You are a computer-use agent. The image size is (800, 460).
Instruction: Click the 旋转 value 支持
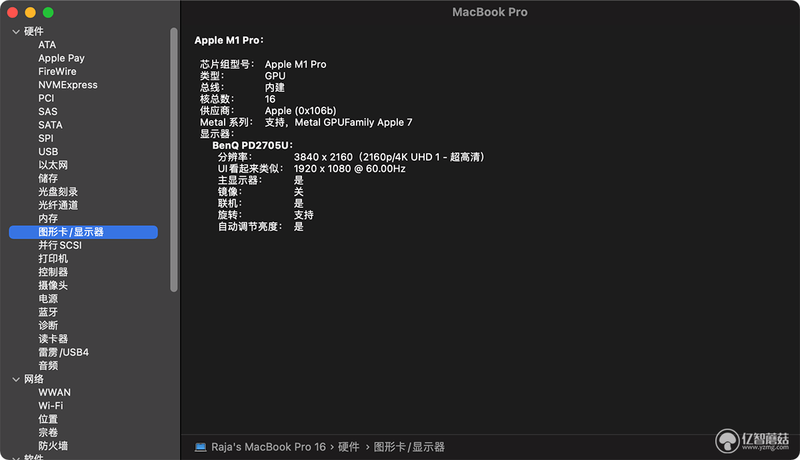pyautogui.click(x=304, y=215)
